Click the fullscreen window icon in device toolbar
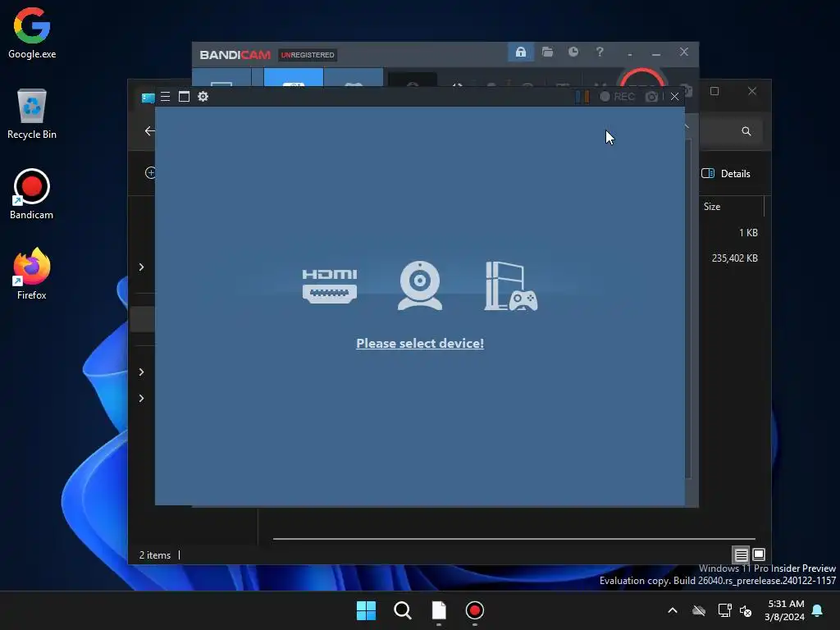Image resolution: width=840 pixels, height=630 pixels. point(184,97)
